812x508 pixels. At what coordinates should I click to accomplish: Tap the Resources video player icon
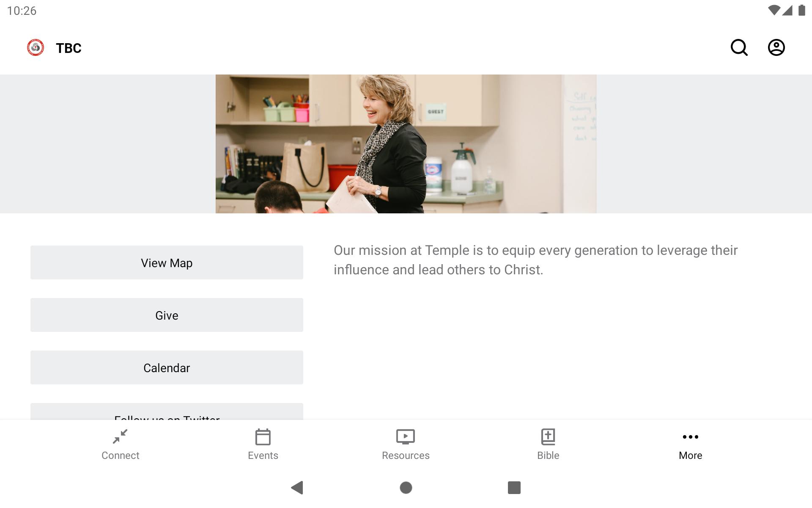coord(406,437)
